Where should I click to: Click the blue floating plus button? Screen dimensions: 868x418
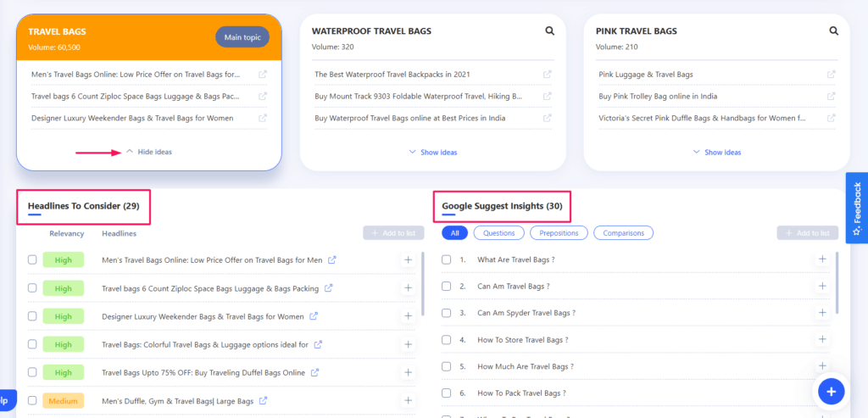click(x=831, y=391)
